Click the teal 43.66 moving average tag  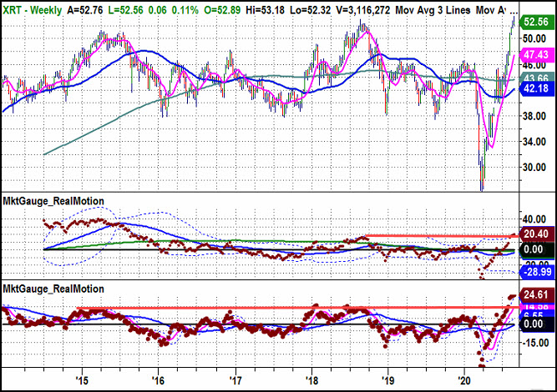coord(536,78)
